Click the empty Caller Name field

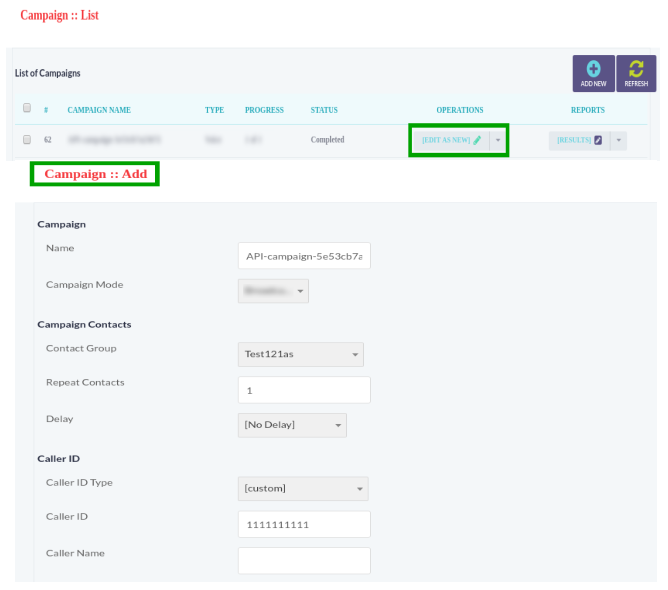pos(304,560)
